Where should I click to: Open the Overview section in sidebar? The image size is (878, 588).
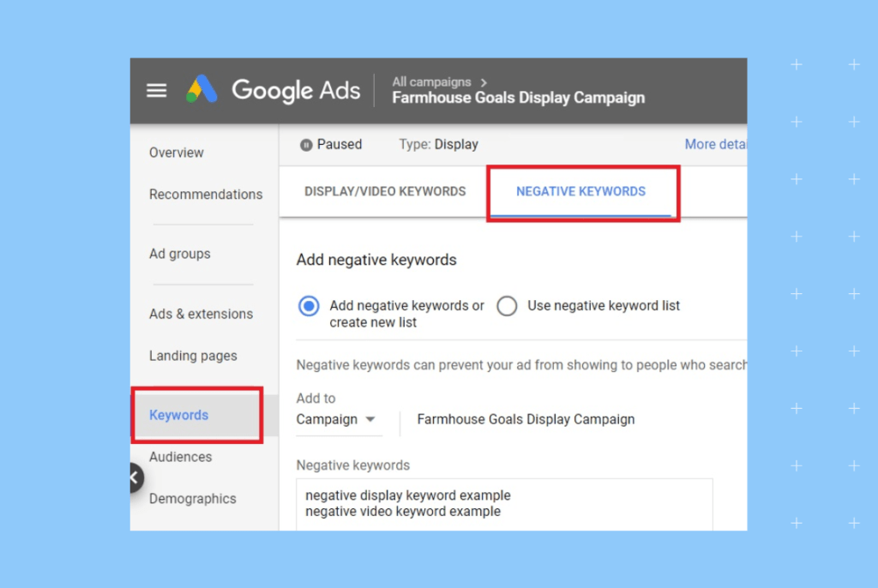click(x=176, y=153)
